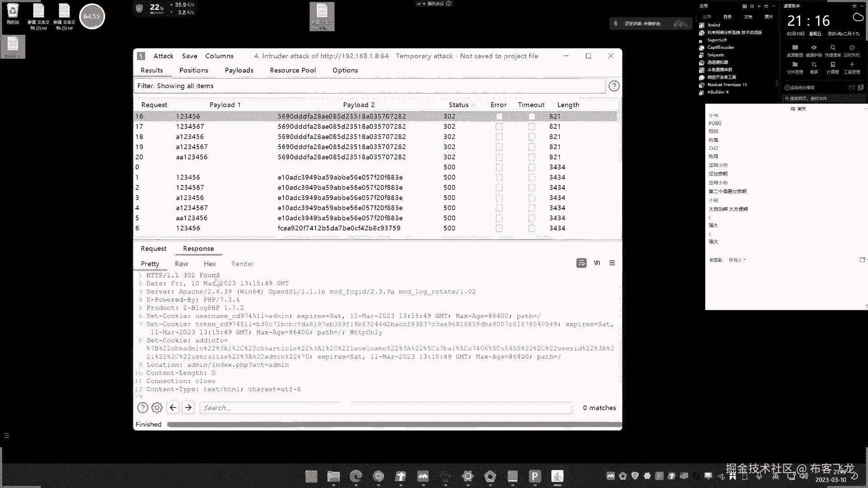Screen dimensions: 868x488
Task: Show non-printable characters with \n icon
Action: pos(597,263)
